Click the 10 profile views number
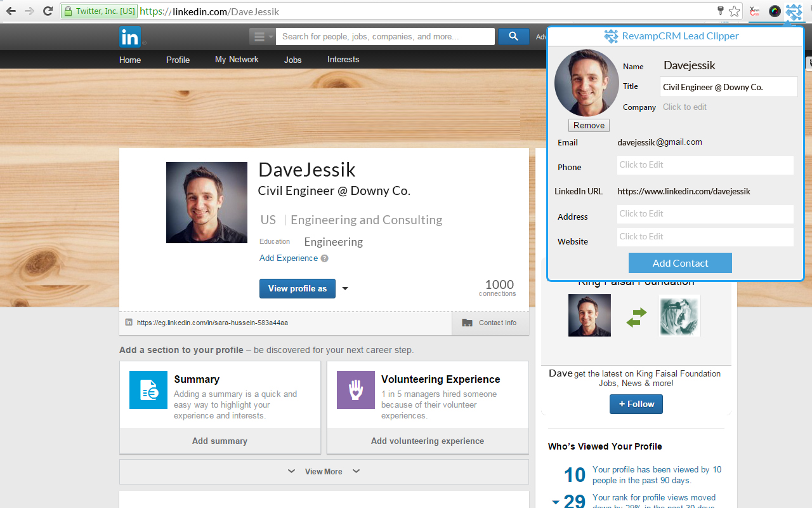Viewport: 812px width, 508px height. click(x=575, y=475)
